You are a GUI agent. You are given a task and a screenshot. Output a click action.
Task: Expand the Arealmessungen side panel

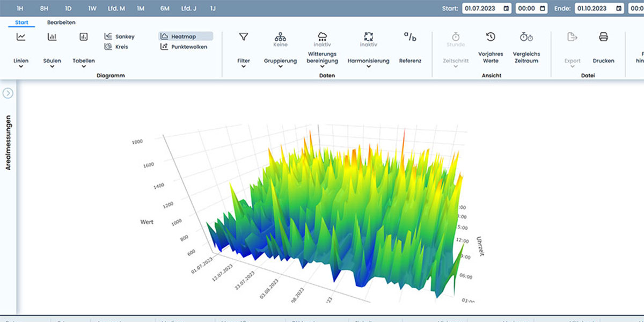[8, 93]
